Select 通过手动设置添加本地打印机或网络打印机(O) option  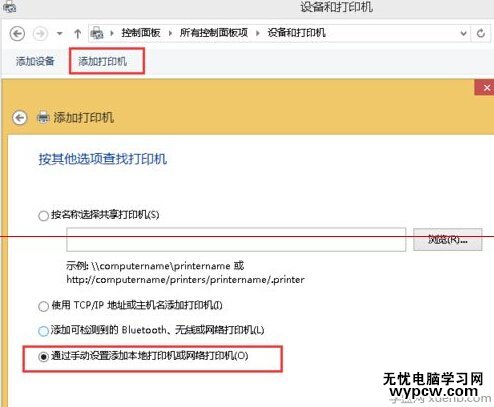(43, 357)
